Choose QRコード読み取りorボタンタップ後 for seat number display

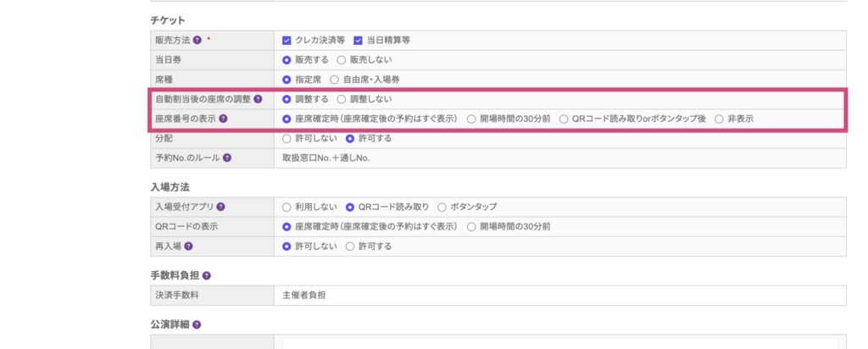564,119
